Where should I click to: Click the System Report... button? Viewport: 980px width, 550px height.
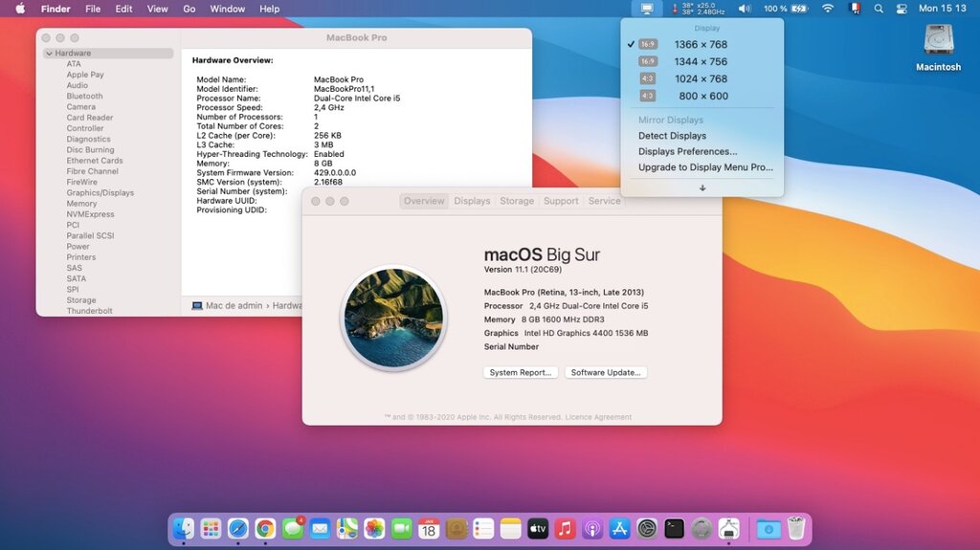520,372
